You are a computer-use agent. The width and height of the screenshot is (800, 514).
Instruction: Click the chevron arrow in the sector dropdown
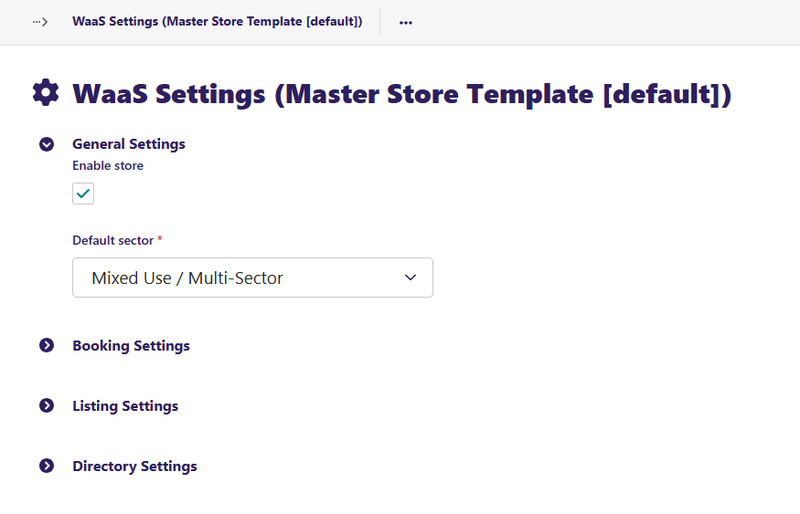pyautogui.click(x=410, y=278)
